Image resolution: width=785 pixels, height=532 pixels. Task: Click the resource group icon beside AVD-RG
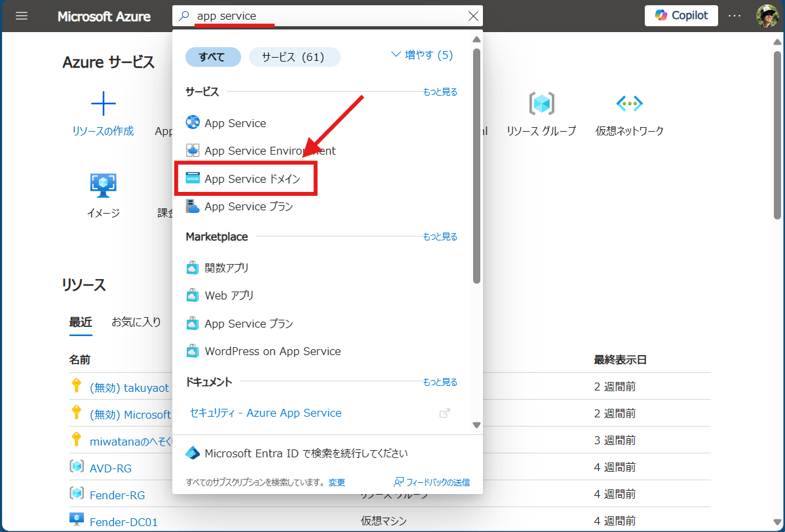pos(77,466)
